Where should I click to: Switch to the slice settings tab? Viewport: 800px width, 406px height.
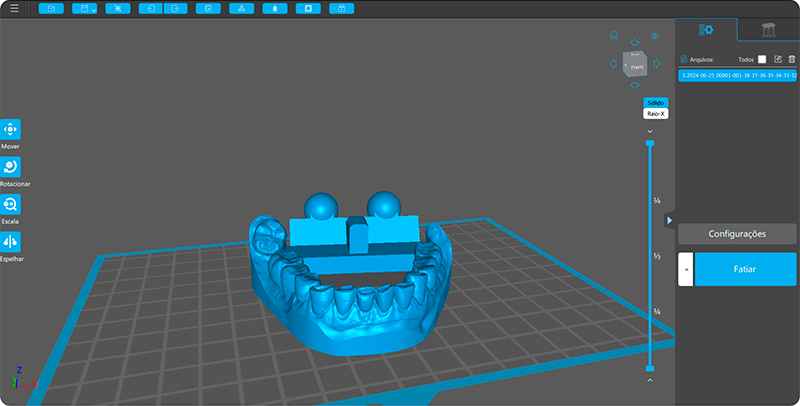pos(705,30)
